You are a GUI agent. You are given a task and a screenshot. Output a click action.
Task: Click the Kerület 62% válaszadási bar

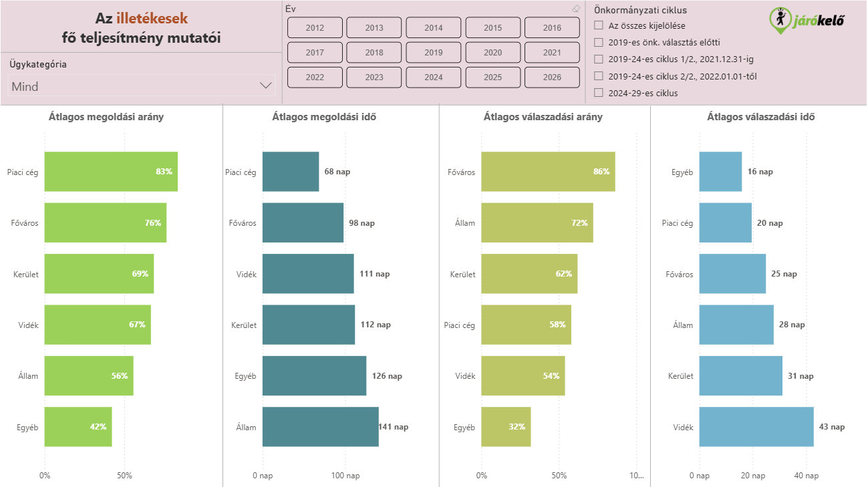pyautogui.click(x=529, y=274)
